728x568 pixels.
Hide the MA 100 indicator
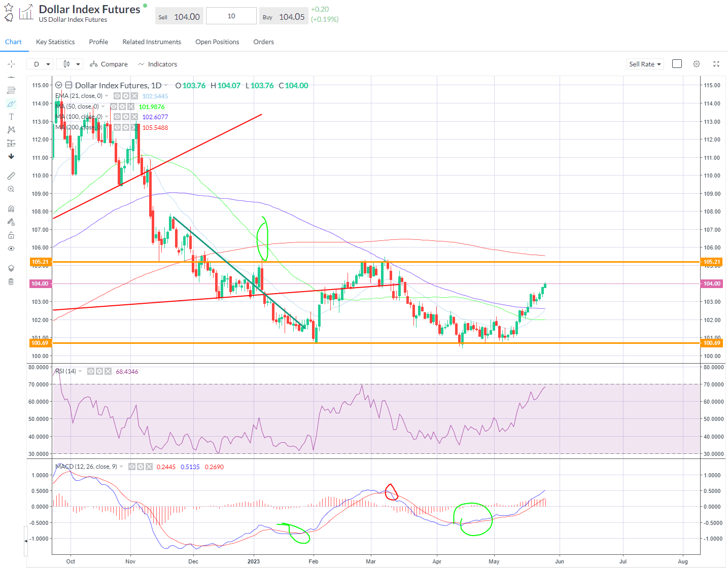pos(117,117)
